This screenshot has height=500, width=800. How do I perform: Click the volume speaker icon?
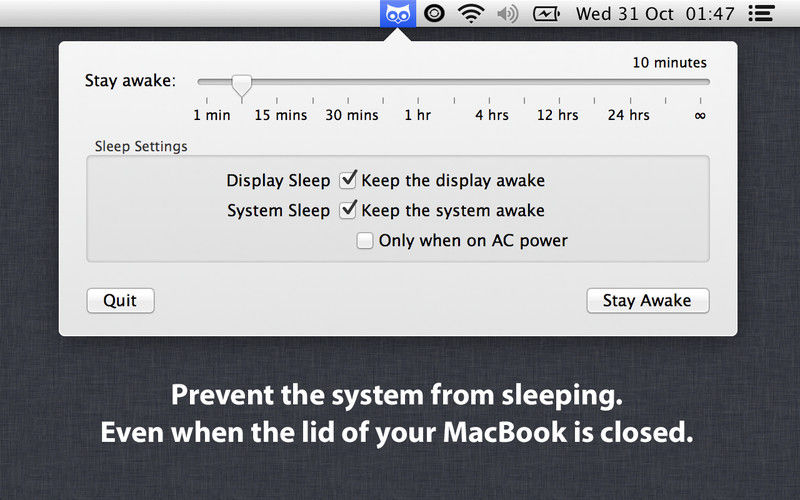pos(508,14)
